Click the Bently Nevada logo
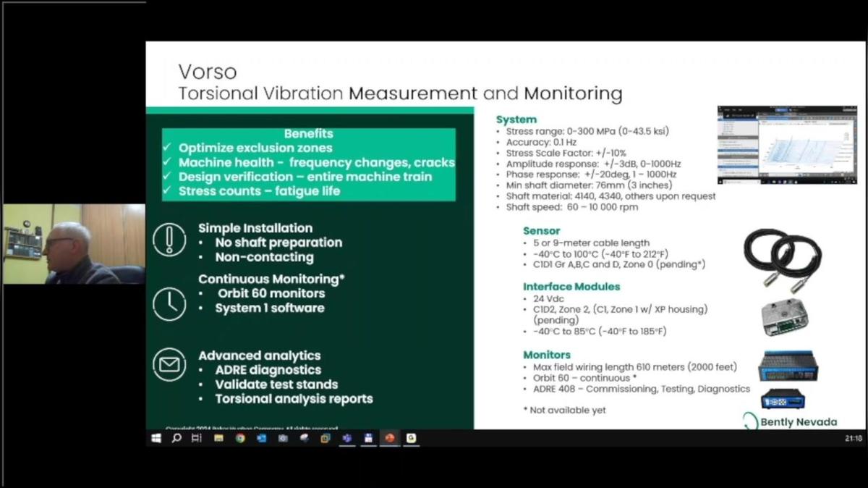Screen dimensions: 868x488 pyautogui.click(x=790, y=421)
